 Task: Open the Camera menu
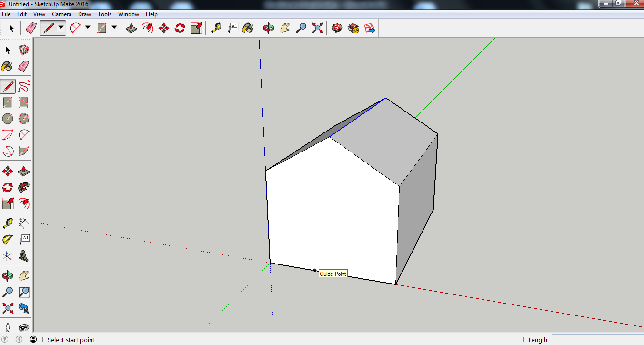tap(61, 14)
